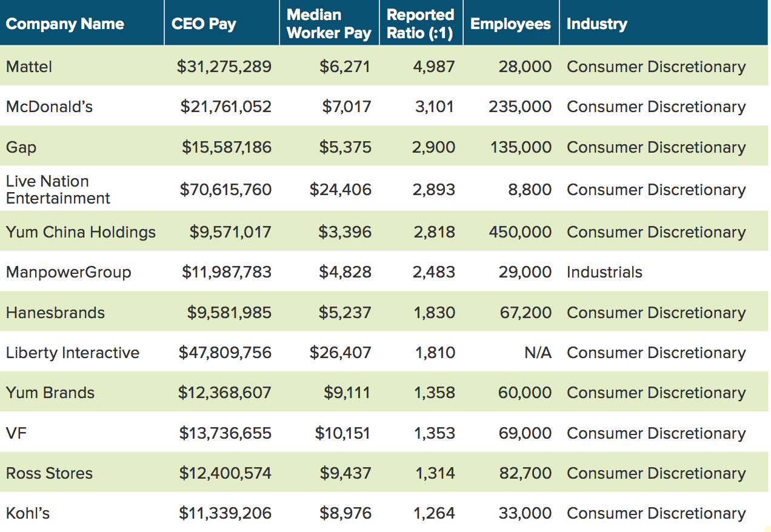Click the Hanesbrands company name
The width and height of the screenshot is (771, 532).
pyautogui.click(x=55, y=313)
